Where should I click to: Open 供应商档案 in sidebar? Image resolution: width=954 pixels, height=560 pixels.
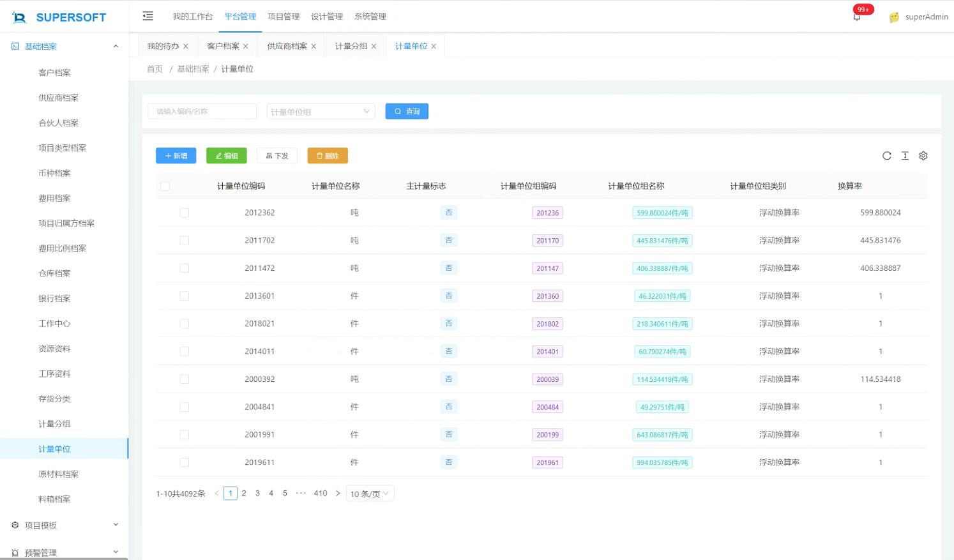(59, 98)
